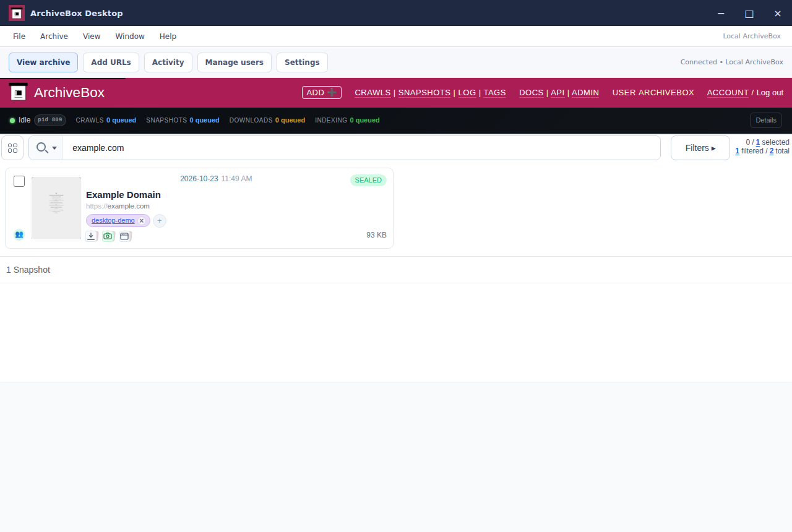This screenshot has height=532, width=792.
Task: Click the 2026-10-23 11:49 AM timestamp
Action: click(x=216, y=179)
